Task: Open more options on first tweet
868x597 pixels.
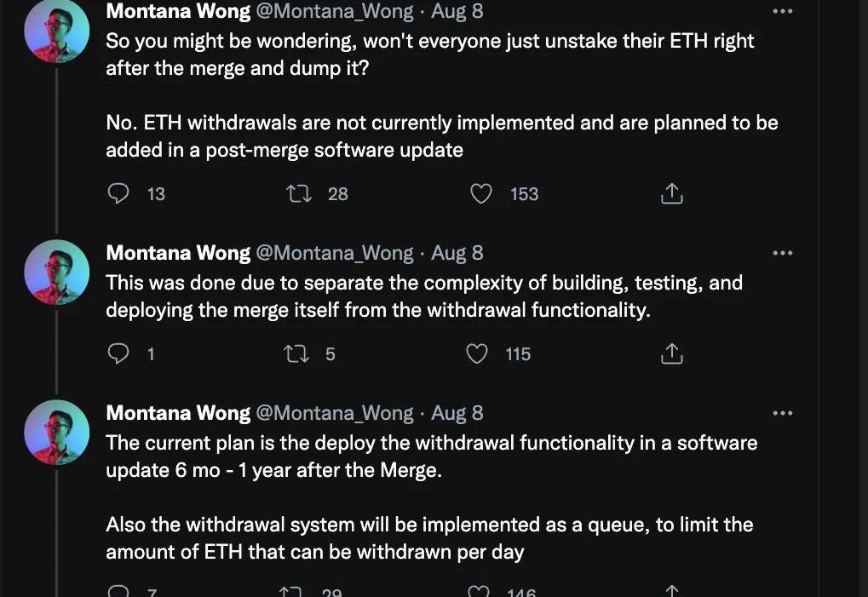Action: (x=781, y=11)
